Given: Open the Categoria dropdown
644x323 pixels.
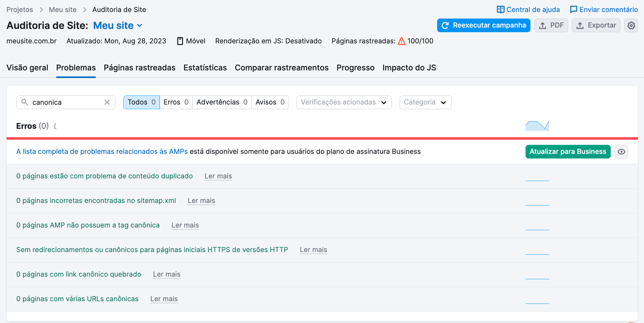Looking at the screenshot, I should click(x=425, y=102).
